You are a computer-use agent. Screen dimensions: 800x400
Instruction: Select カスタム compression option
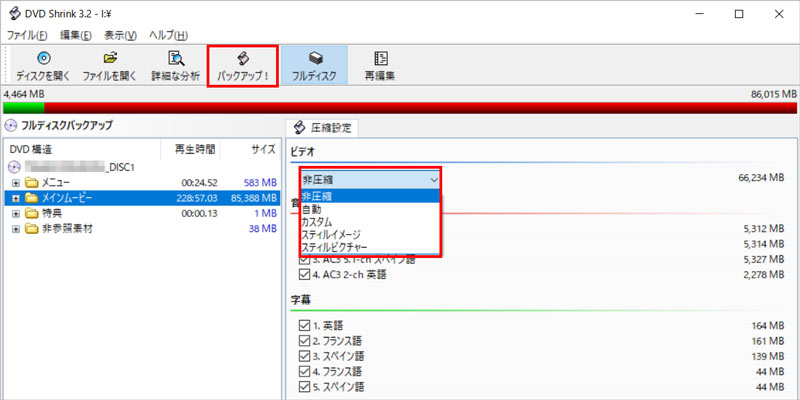(319, 221)
